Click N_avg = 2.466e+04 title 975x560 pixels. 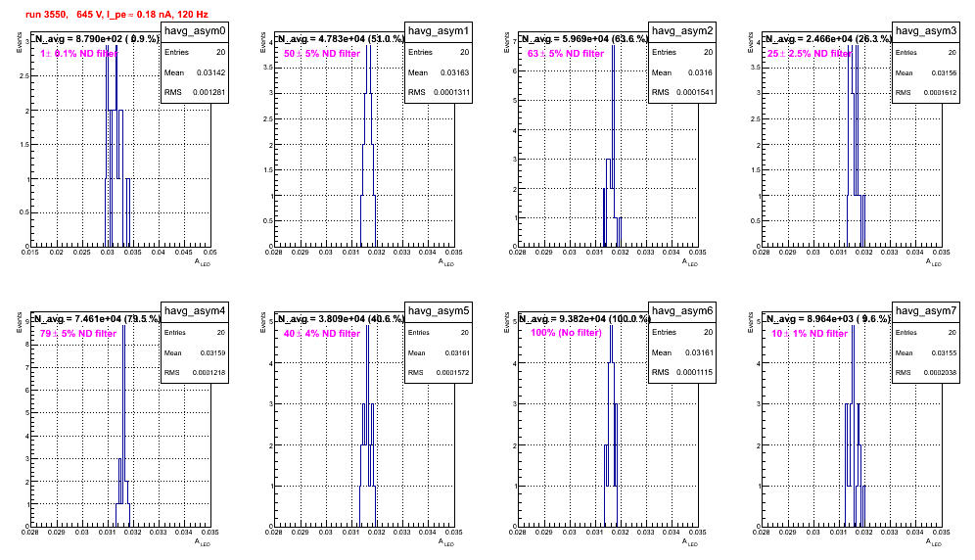click(x=827, y=38)
